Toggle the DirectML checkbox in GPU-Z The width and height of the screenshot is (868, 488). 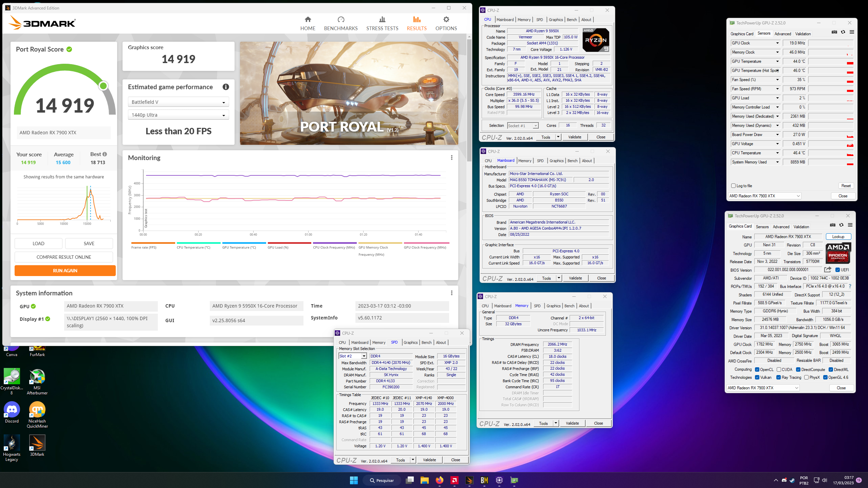click(831, 370)
